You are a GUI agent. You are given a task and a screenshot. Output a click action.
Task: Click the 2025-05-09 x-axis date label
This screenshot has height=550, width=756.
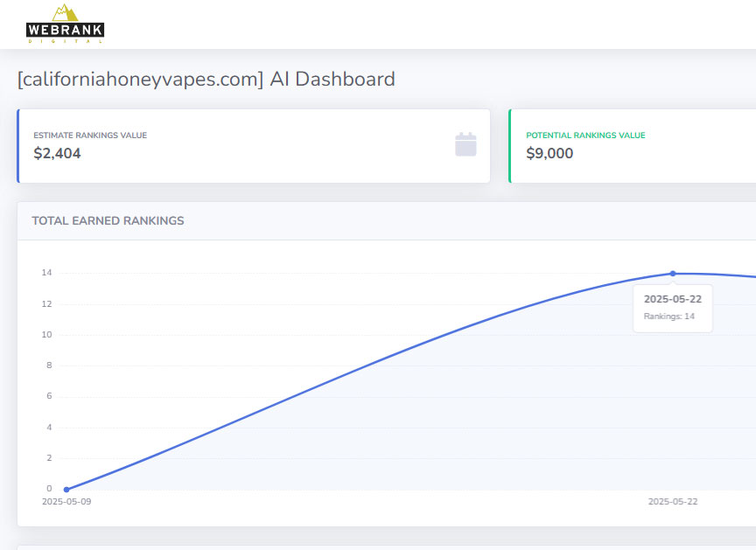[x=66, y=502]
